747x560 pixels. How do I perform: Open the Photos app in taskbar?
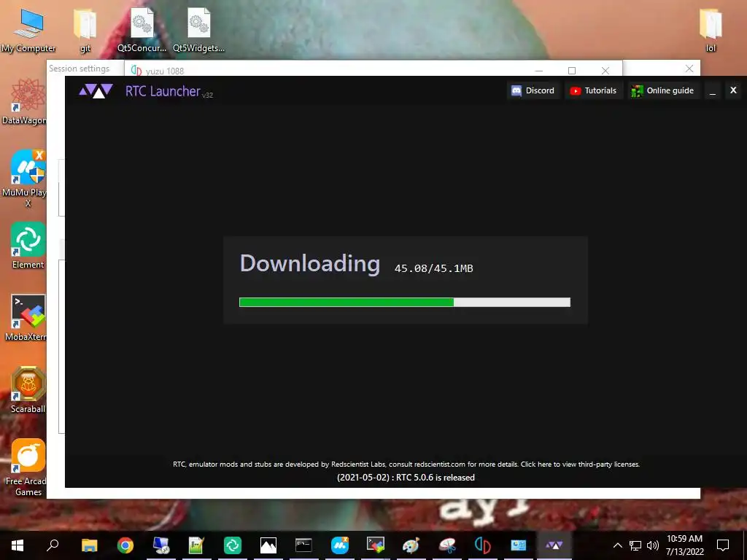click(268, 545)
